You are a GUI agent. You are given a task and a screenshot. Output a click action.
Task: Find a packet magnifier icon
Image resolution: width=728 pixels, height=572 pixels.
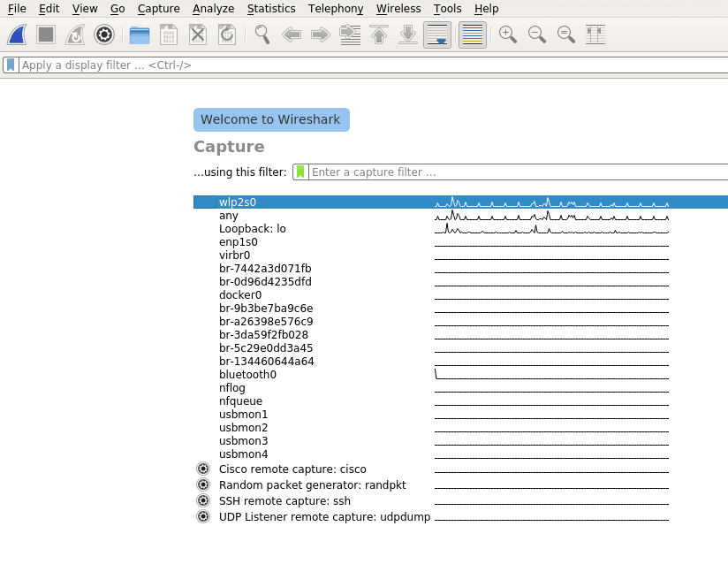point(262,34)
